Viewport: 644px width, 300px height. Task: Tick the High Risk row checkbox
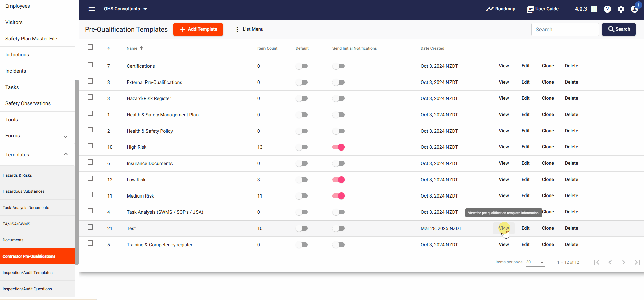pos(90,146)
